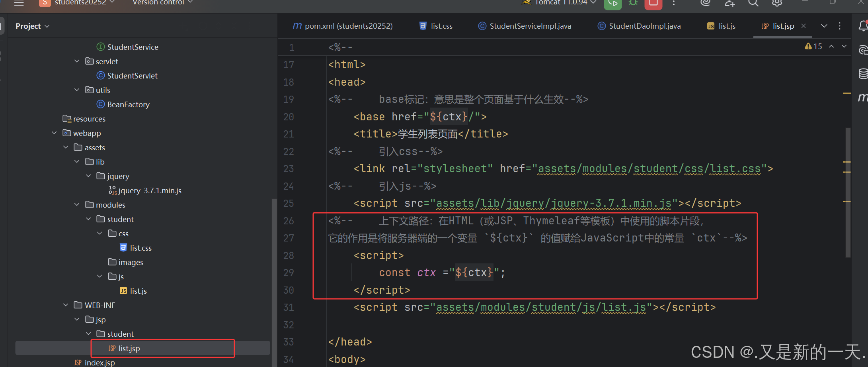
Task: Click the list.js script src path
Action: pos(541,308)
